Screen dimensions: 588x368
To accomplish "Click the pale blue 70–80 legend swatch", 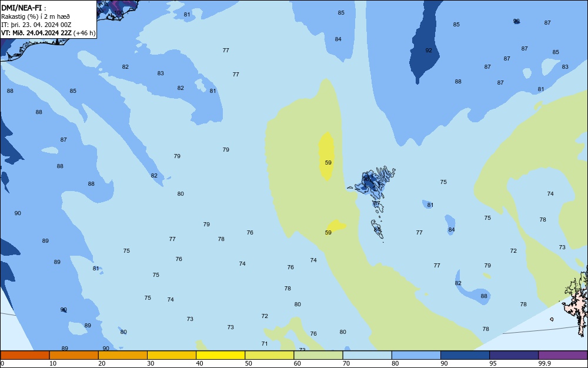I will click(367, 355).
